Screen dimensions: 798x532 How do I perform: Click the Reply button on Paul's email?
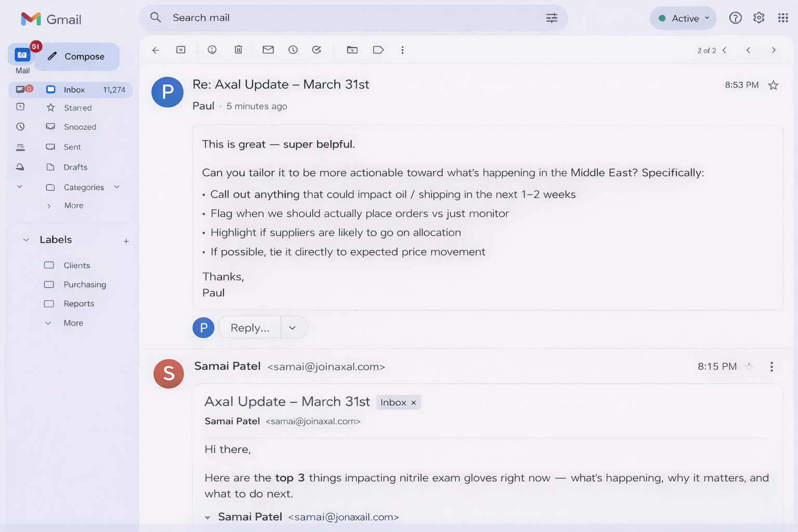pos(250,327)
